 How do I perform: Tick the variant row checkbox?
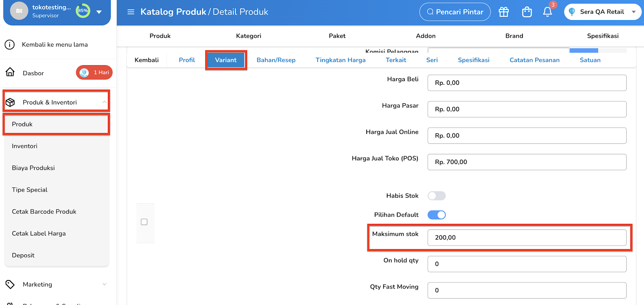(144, 222)
